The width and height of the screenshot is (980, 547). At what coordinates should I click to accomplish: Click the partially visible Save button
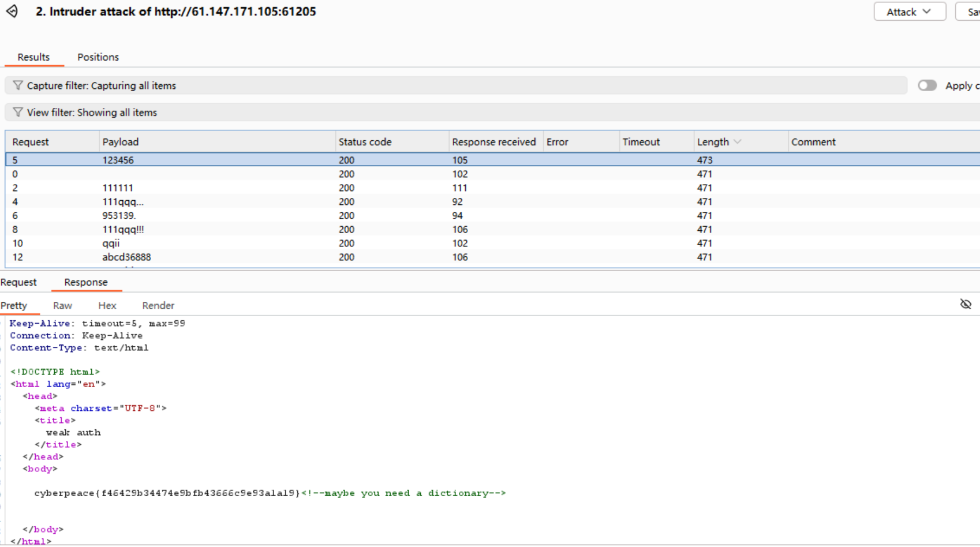(x=968, y=12)
